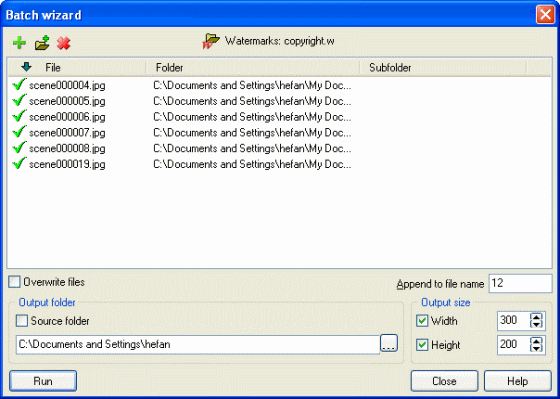Screen dimensions: 560x399
Task: Click the Width value field showing 300
Action: [x=514, y=320]
